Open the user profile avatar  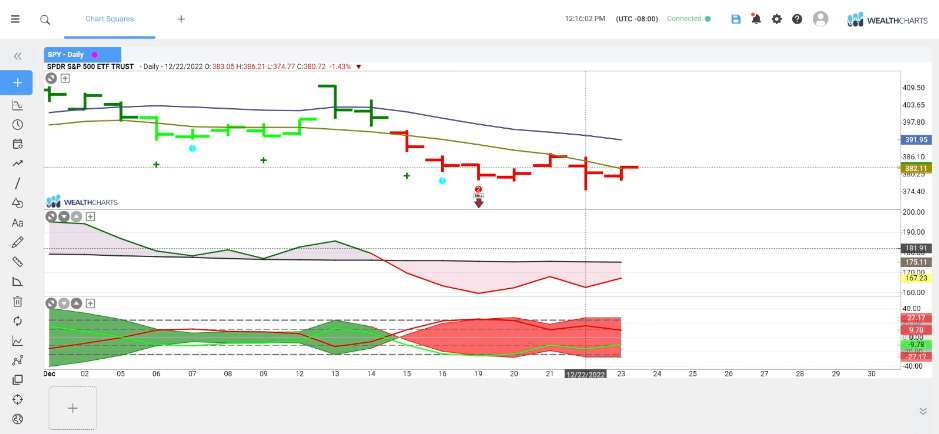tap(820, 19)
